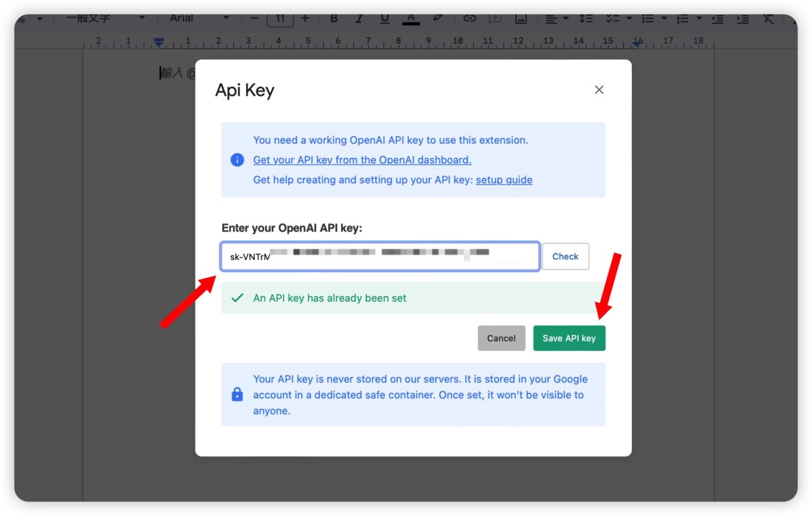This screenshot has width=812, height=516.
Task: Open the Arial font dropdown
Action: point(199,18)
